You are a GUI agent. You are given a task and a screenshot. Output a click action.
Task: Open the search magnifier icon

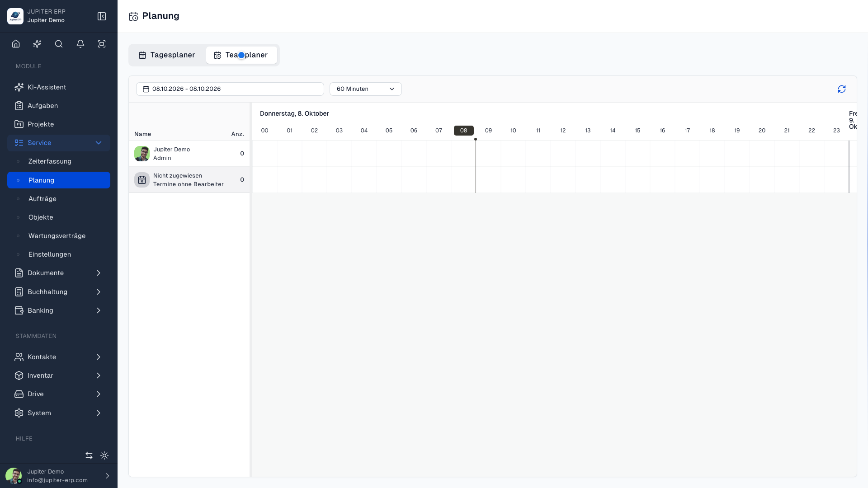coord(59,44)
